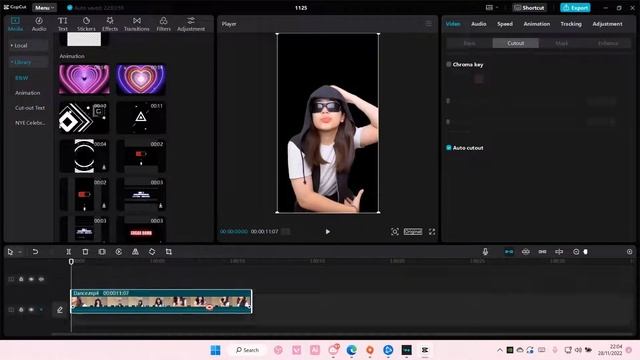
Task: Open the select tool mode dropdown arrow
Action: click(20, 252)
